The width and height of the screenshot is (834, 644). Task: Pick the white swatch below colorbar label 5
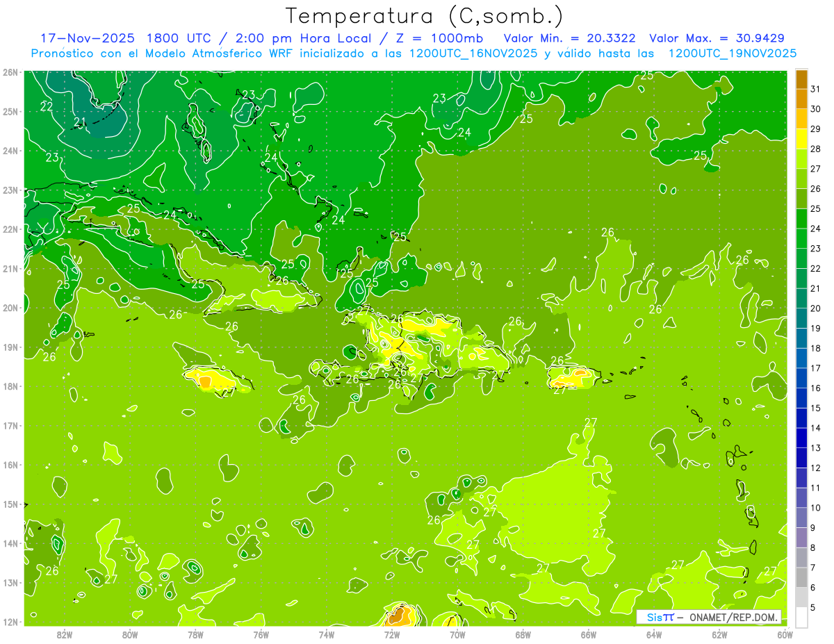click(801, 617)
